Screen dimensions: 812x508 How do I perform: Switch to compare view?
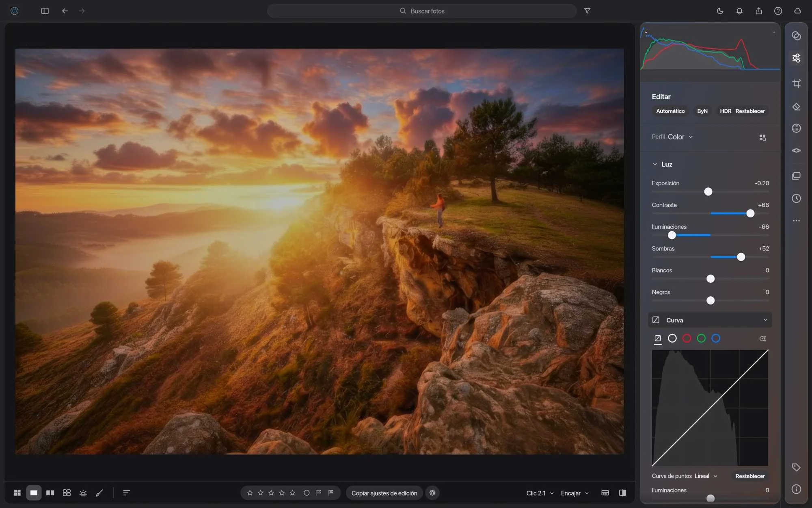50,493
